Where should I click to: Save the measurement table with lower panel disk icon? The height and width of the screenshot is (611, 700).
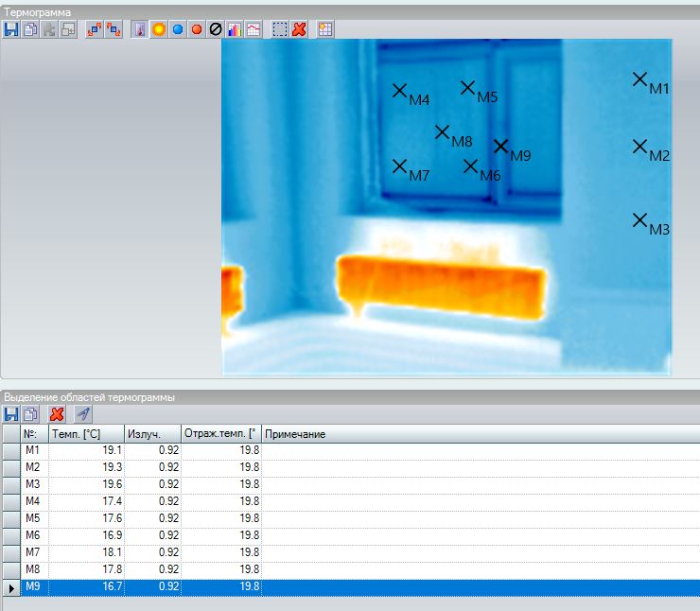[x=11, y=414]
